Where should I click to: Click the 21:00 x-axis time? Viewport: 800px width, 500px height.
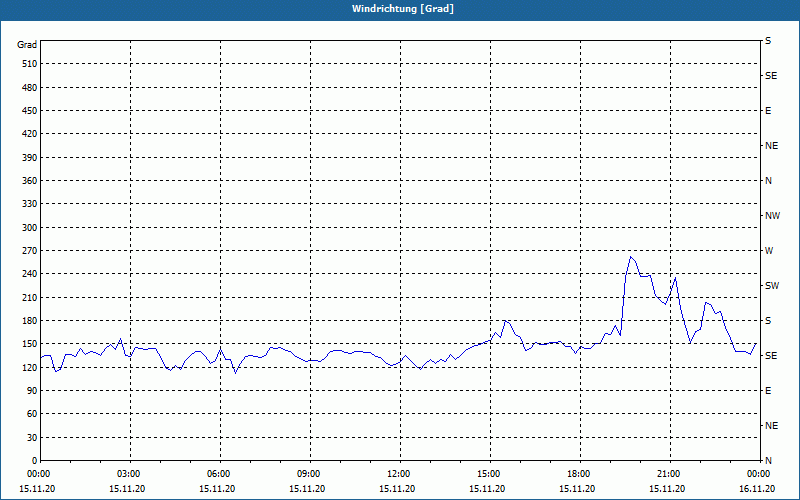(670, 474)
